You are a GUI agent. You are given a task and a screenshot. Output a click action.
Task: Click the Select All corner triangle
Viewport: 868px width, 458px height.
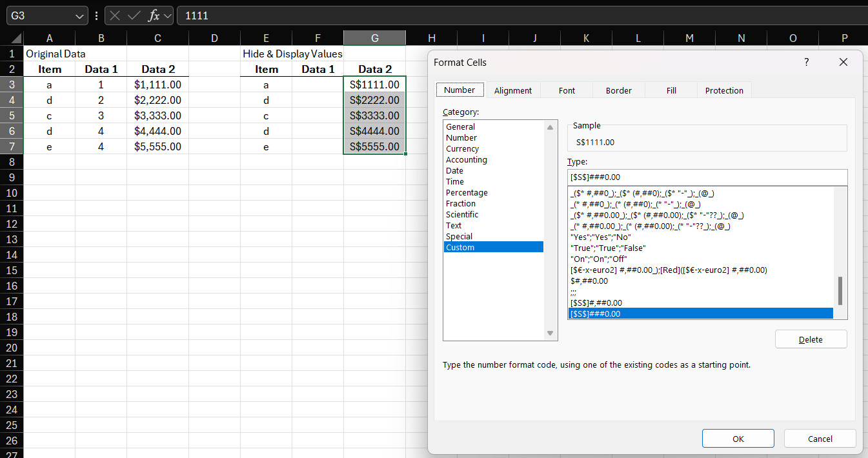pos(17,39)
